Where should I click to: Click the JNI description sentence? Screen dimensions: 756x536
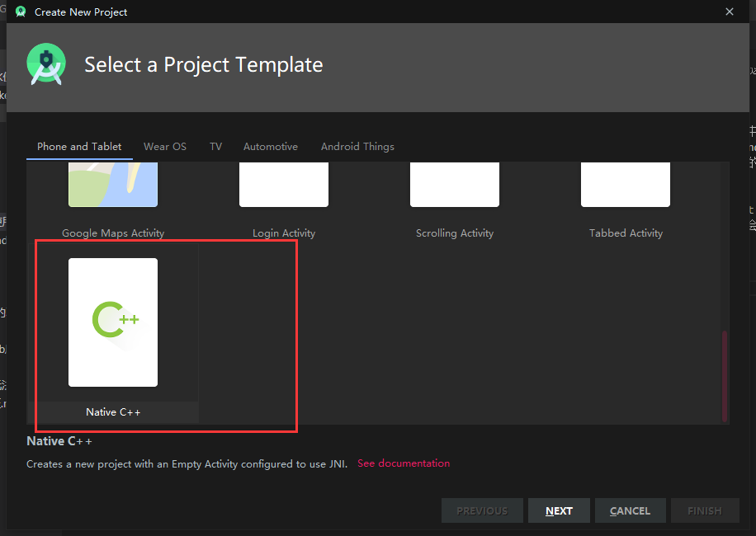(187, 464)
